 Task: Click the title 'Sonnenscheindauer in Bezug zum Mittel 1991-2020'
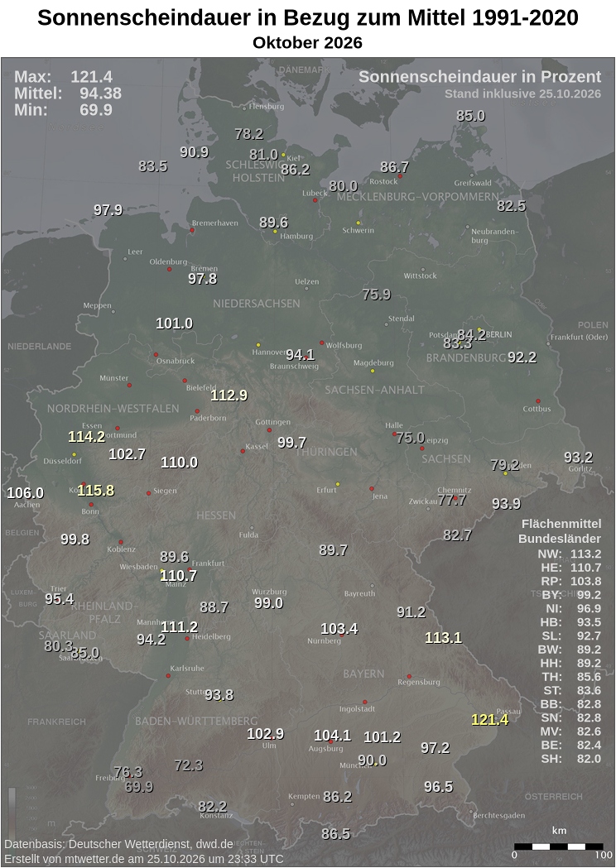pos(308,18)
